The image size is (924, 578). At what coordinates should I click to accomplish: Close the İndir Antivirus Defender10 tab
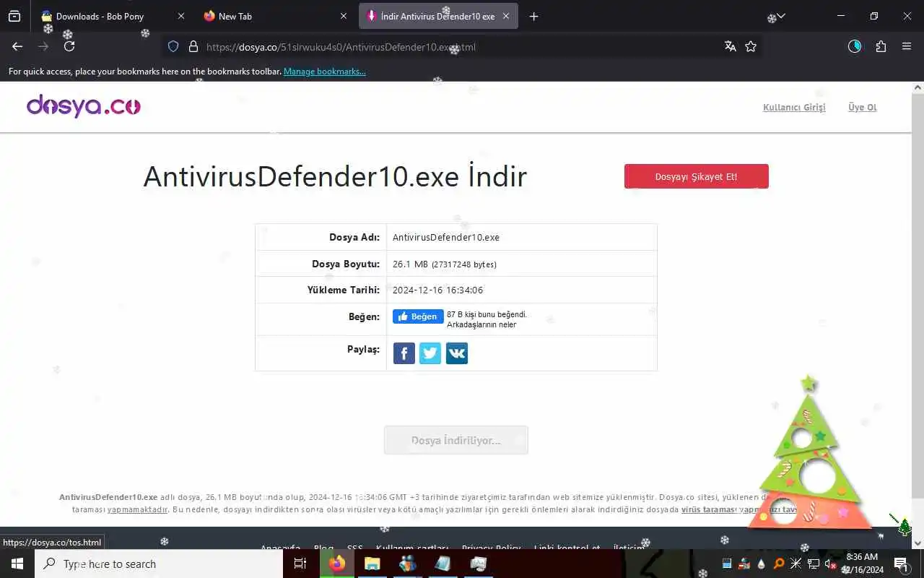pos(506,16)
